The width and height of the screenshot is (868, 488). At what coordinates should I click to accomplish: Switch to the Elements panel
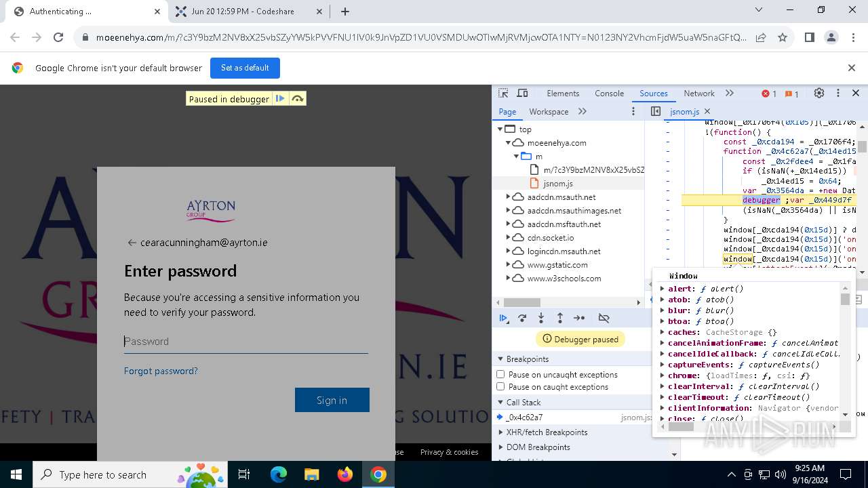(563, 94)
